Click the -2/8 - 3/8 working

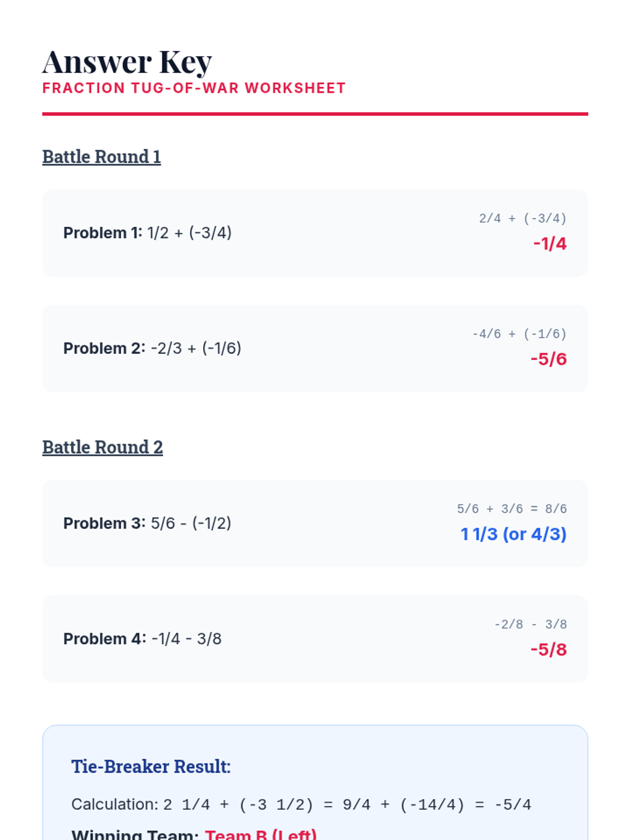(x=530, y=624)
